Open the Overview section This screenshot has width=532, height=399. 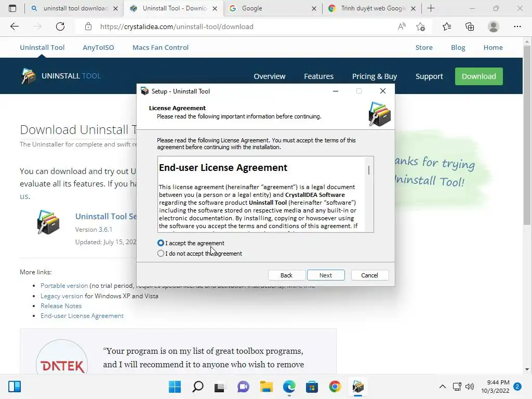(270, 76)
